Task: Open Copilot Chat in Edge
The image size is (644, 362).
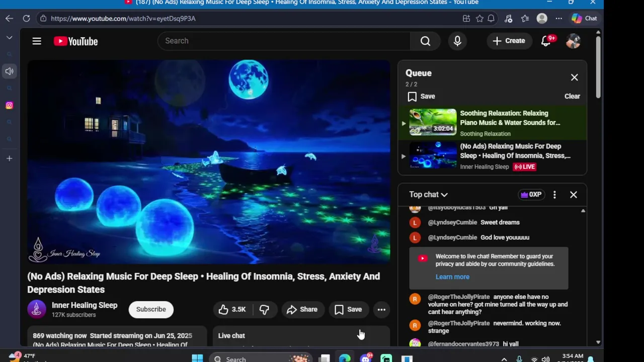Action: (584, 18)
